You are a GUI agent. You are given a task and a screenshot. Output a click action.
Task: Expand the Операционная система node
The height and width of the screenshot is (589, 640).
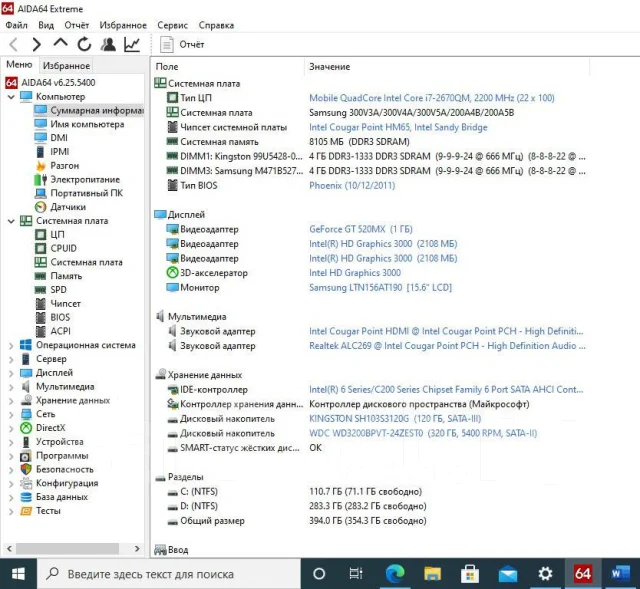11,345
